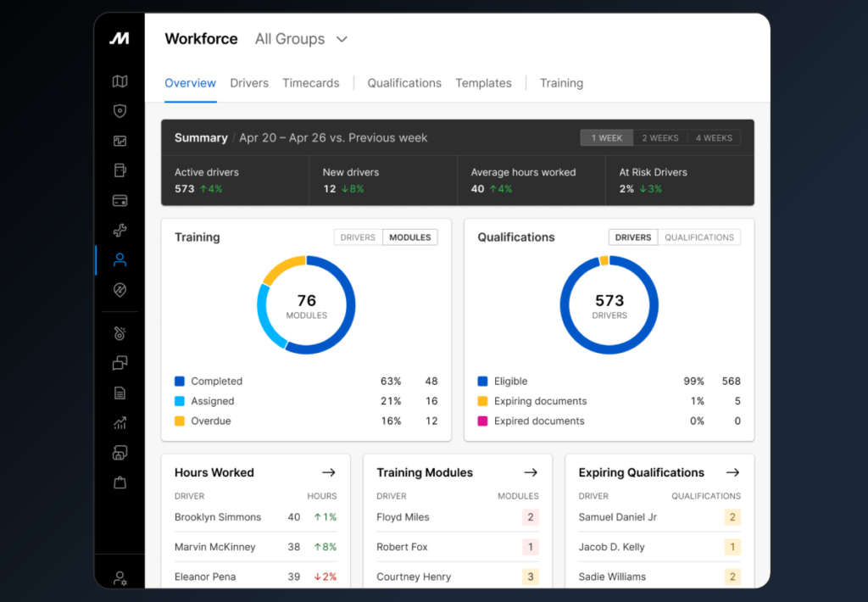Viewport: 868px width, 602px height.
Task: Click the wrench maintenance icon in sidebar
Action: click(120, 231)
